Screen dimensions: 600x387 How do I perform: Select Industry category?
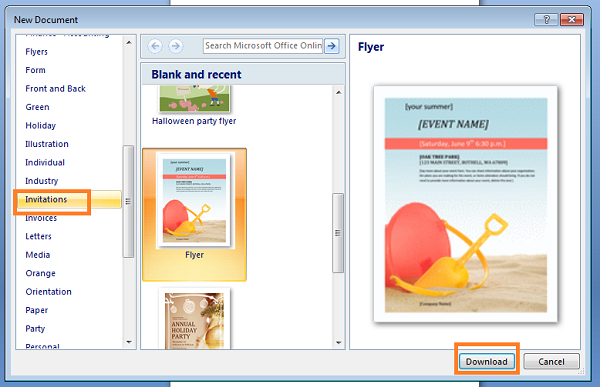pyautogui.click(x=42, y=181)
